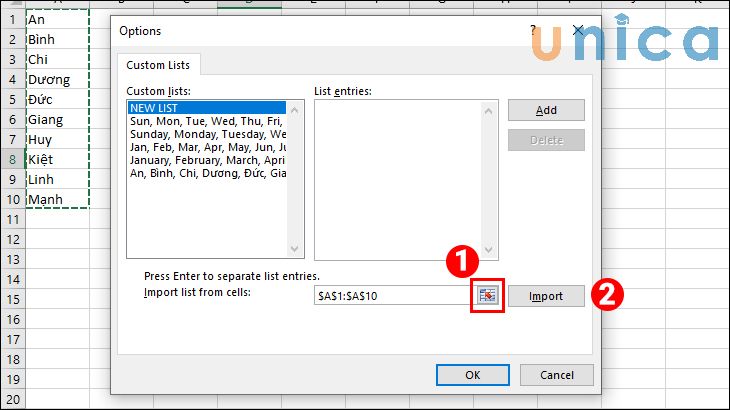Select row 8 header
The height and width of the screenshot is (410, 730).
click(12, 159)
